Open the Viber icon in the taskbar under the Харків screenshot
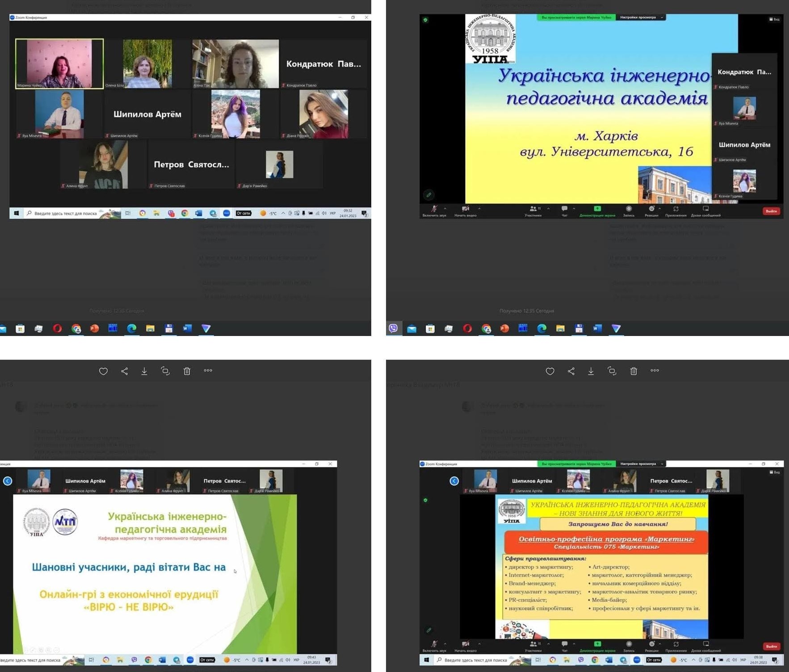Image resolution: width=789 pixels, height=672 pixels. click(393, 328)
